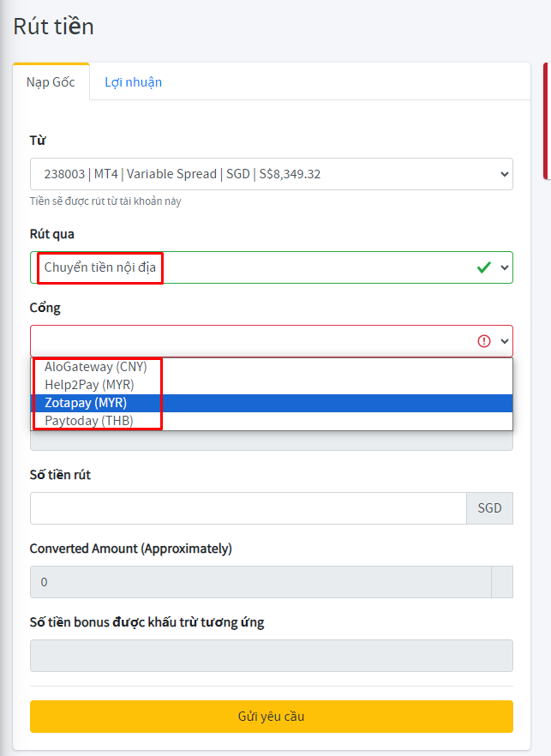The width and height of the screenshot is (551, 756).
Task: Click the SGD currency addon
Action: click(x=490, y=508)
